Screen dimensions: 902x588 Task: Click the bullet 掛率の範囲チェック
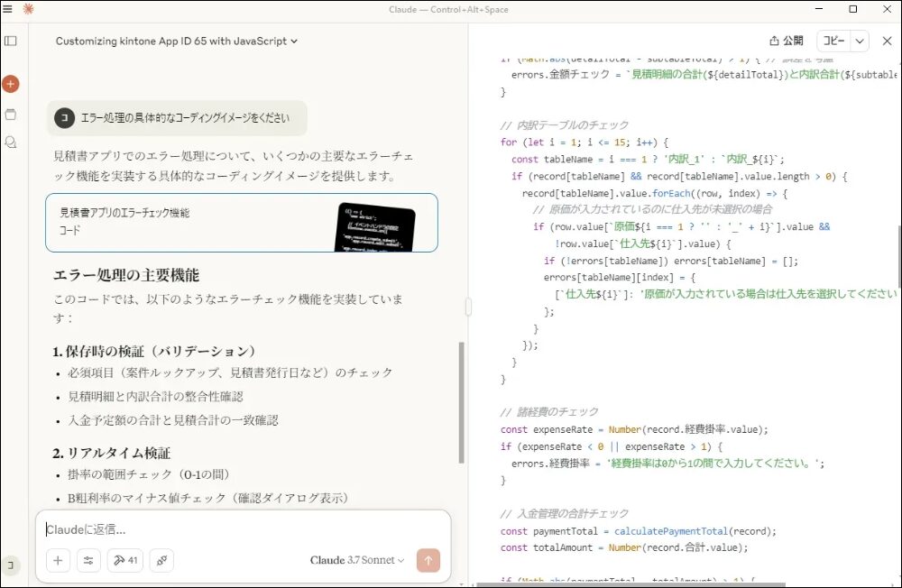click(149, 474)
